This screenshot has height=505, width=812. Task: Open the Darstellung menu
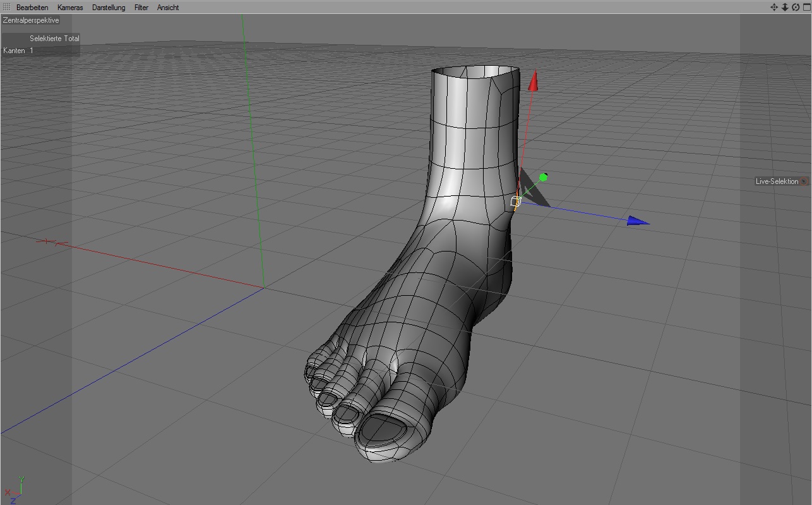pos(109,8)
